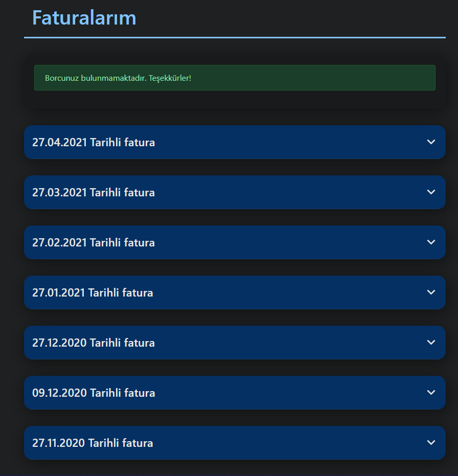Click the chevron beside the 27.12.2020 fatura
458x476 pixels.
click(431, 342)
